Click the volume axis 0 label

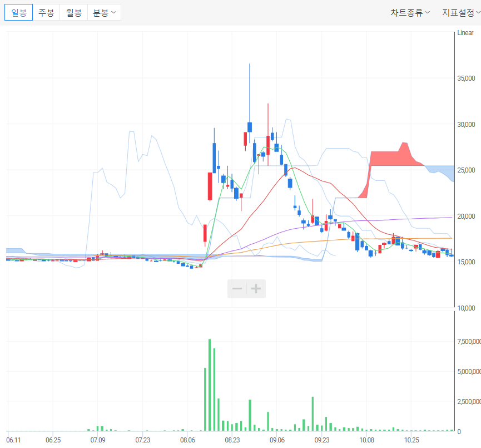tap(459, 431)
